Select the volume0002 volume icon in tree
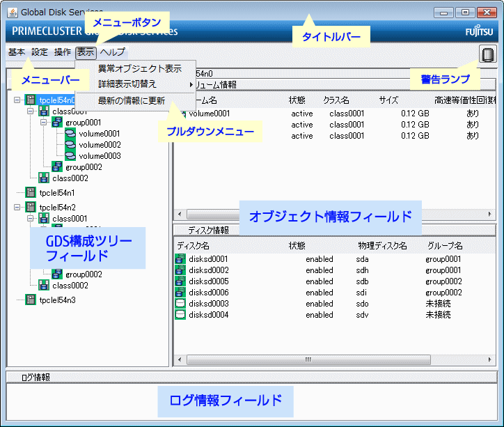This screenshot has height=427, width=504. tap(70, 145)
